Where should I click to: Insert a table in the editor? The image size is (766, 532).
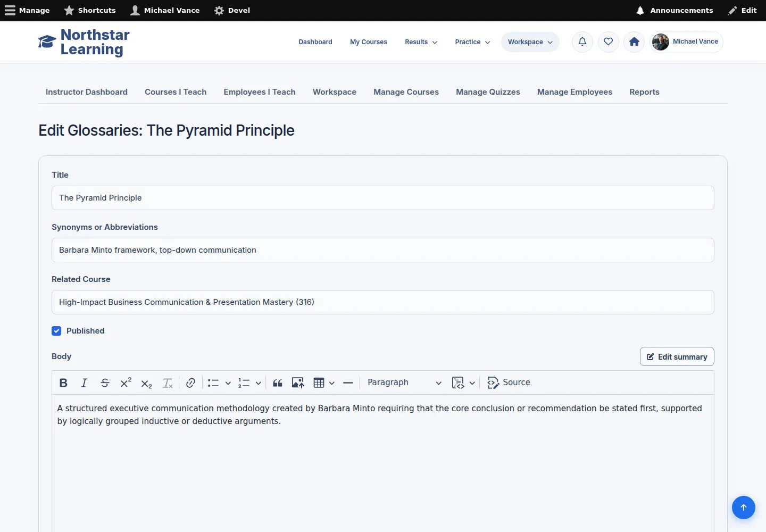319,383
